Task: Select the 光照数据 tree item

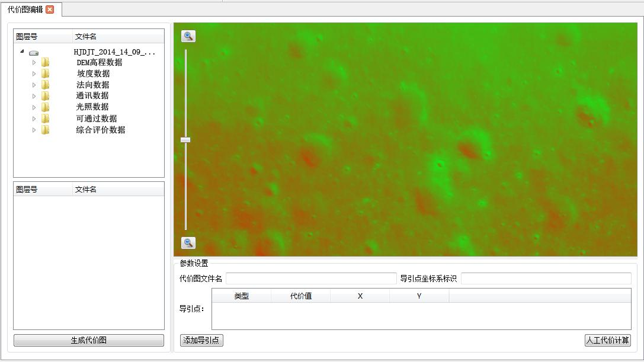Action: pos(92,107)
